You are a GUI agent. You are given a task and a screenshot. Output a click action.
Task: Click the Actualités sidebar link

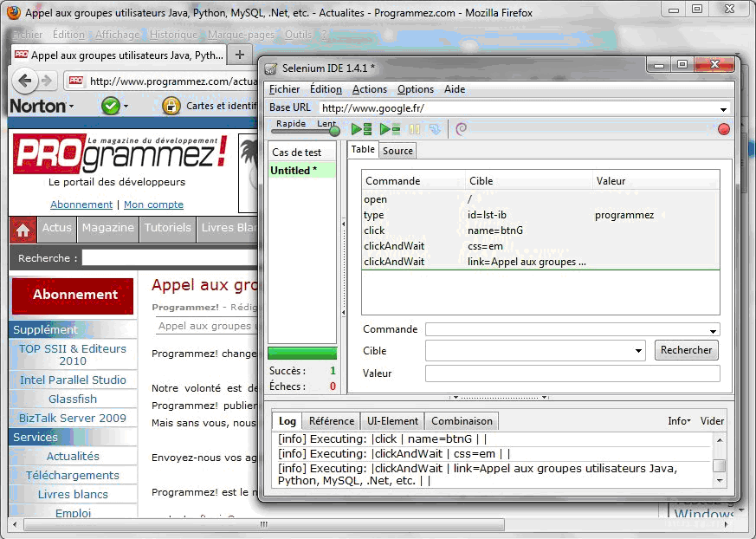click(x=73, y=456)
